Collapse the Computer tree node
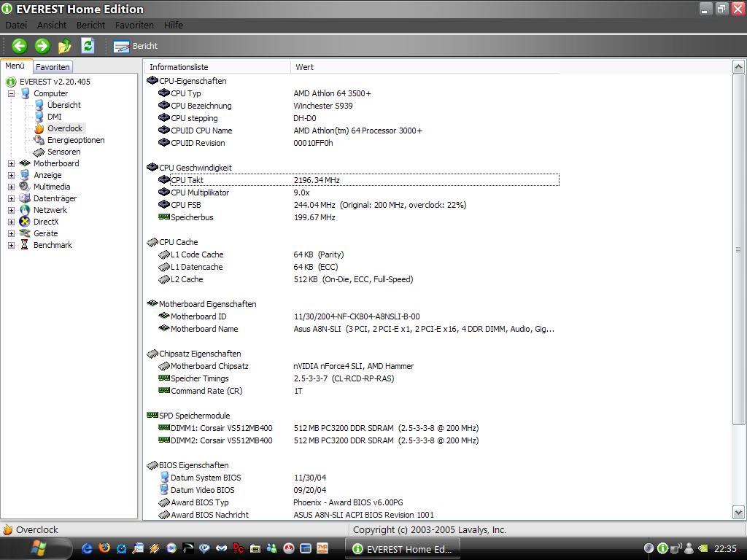The image size is (747, 560). [x=11, y=93]
